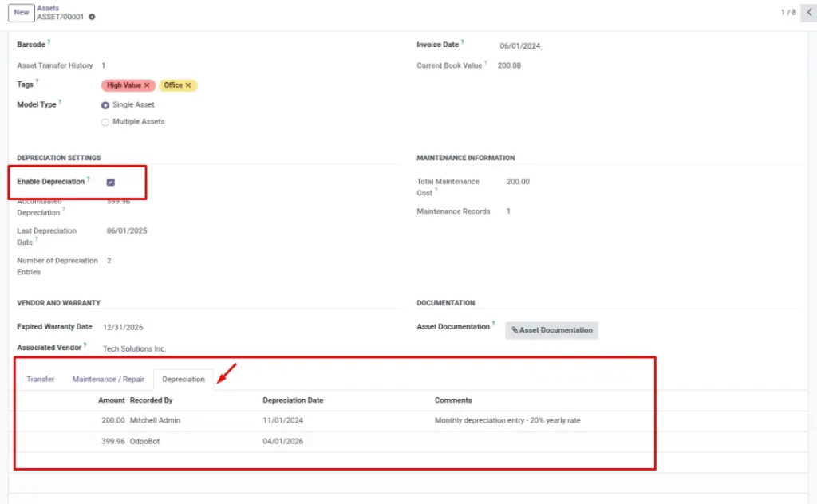Sort by the Amount column header

(112, 400)
